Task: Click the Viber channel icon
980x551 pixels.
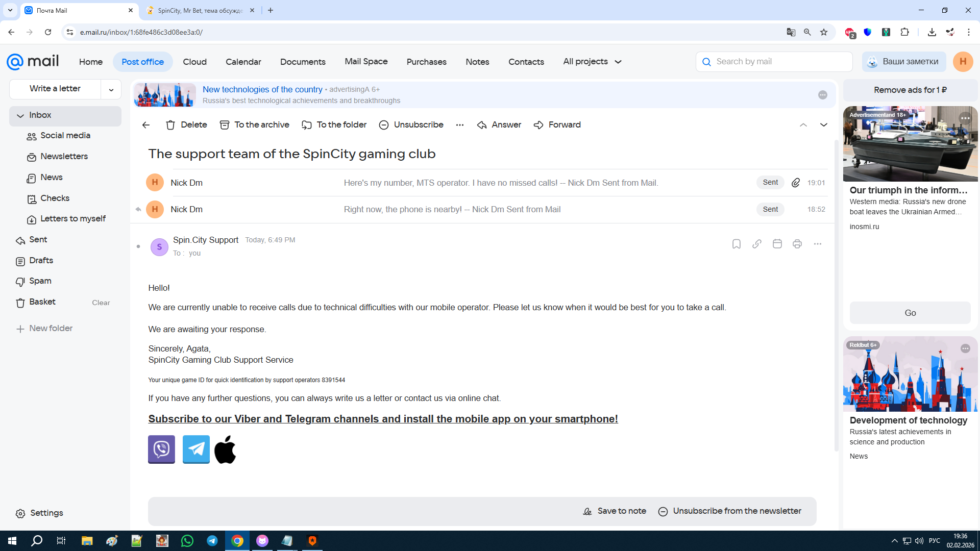Action: [x=161, y=449]
